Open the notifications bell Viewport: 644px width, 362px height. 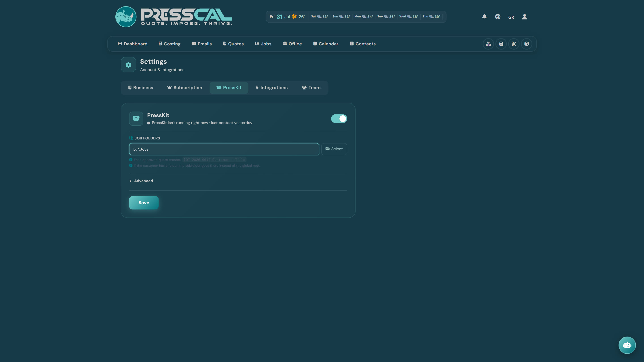(484, 17)
